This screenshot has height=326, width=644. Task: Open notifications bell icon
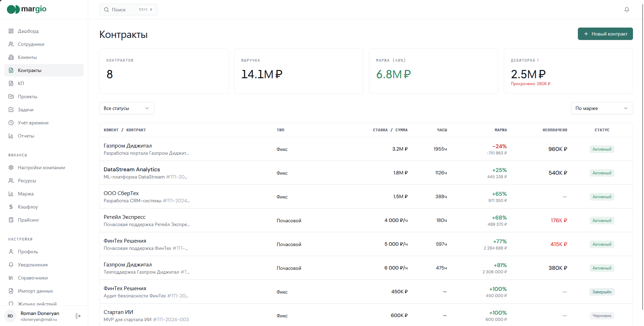(x=627, y=10)
